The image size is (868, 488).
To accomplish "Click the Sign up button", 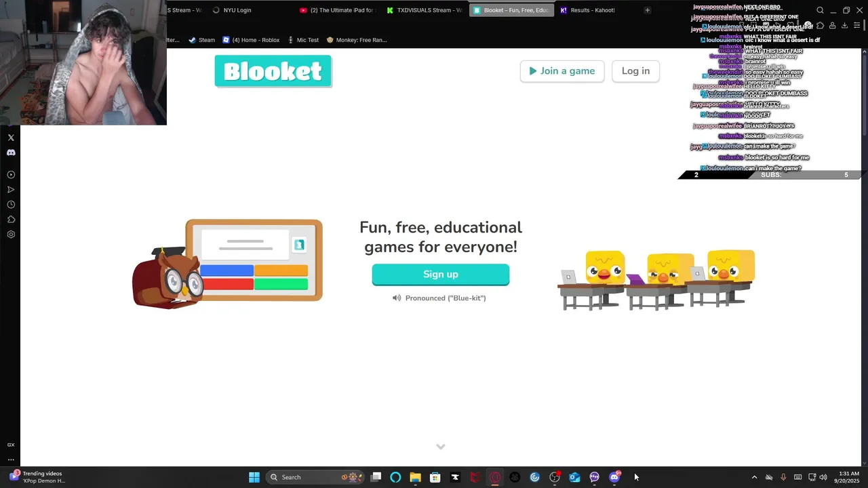I will [x=441, y=274].
